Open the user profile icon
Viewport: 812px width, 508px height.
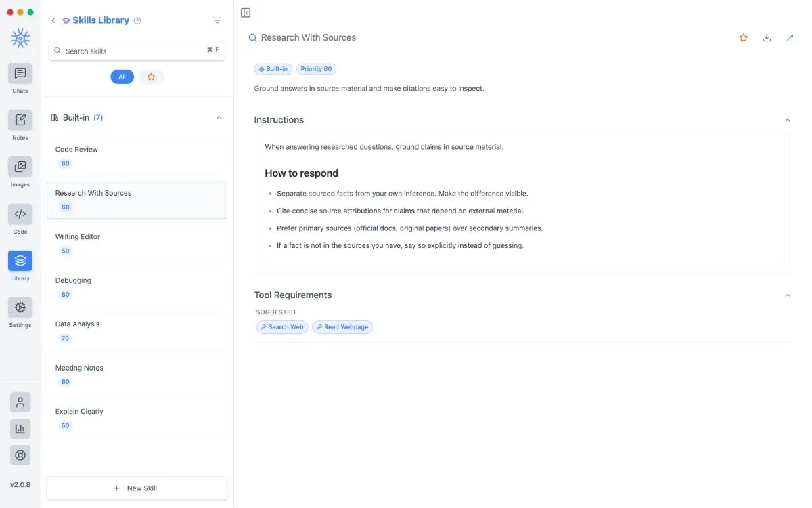click(x=20, y=402)
